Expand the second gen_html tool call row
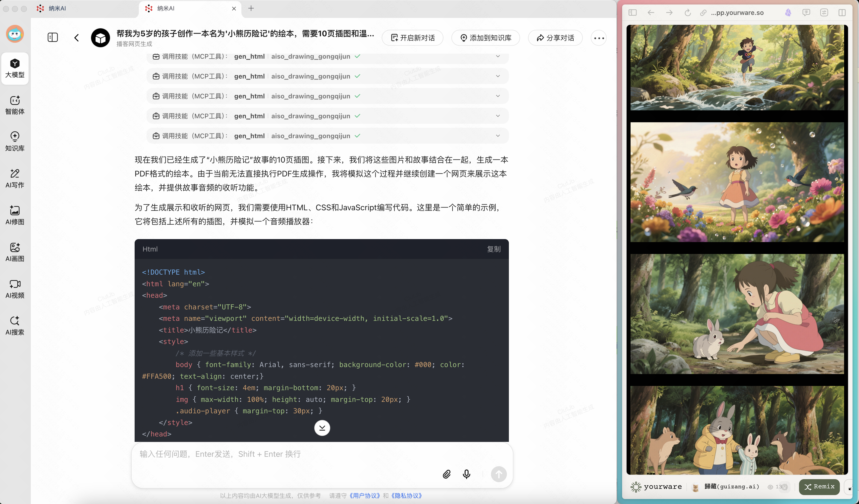The height and width of the screenshot is (504, 859). tap(498, 76)
